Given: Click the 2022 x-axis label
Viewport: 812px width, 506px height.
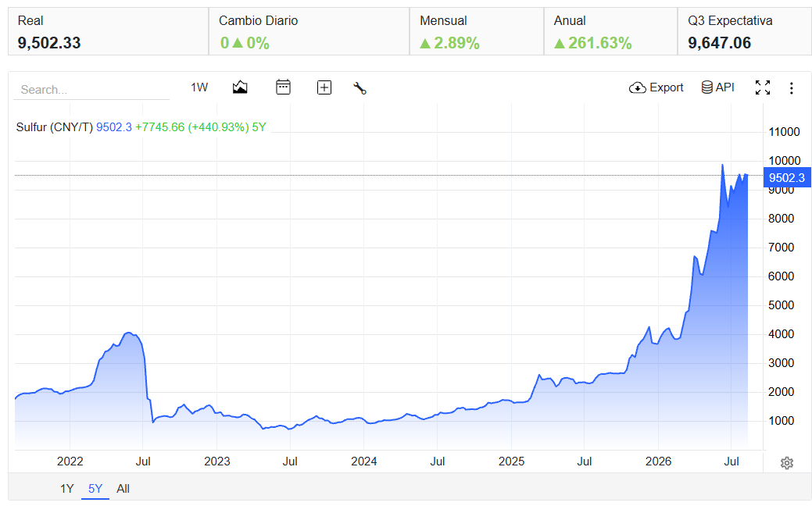Looking at the screenshot, I should point(70,461).
